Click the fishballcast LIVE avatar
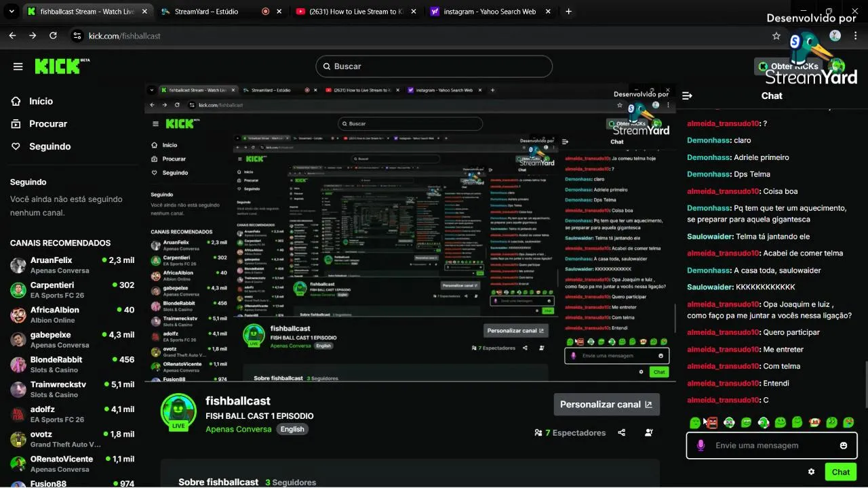Screen dimensions: 868x488 pyautogui.click(x=178, y=412)
